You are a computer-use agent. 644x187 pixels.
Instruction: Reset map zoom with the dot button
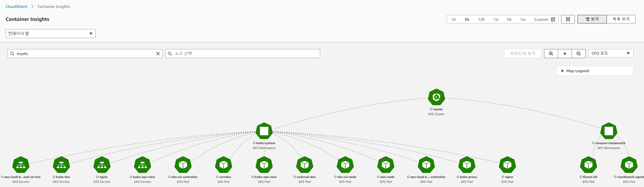pos(565,53)
